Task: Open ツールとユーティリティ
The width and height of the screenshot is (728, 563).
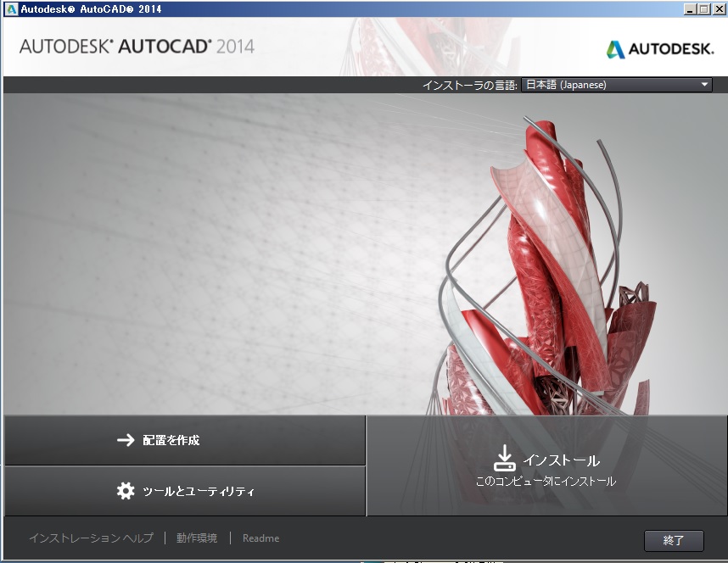Action: 198,491
